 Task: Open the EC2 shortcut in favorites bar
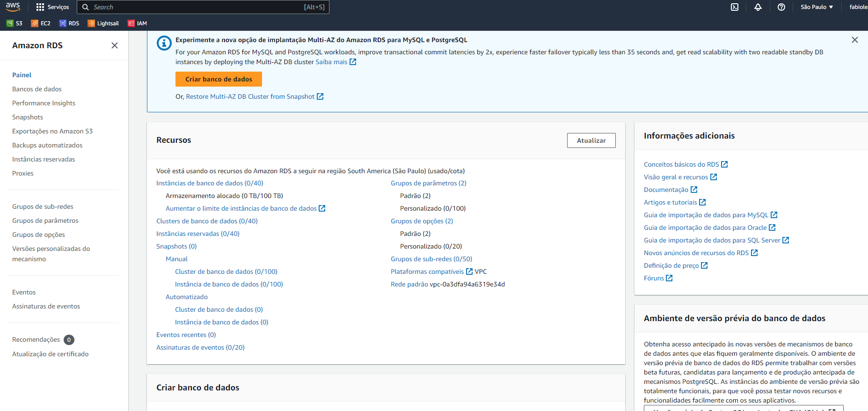coord(41,23)
